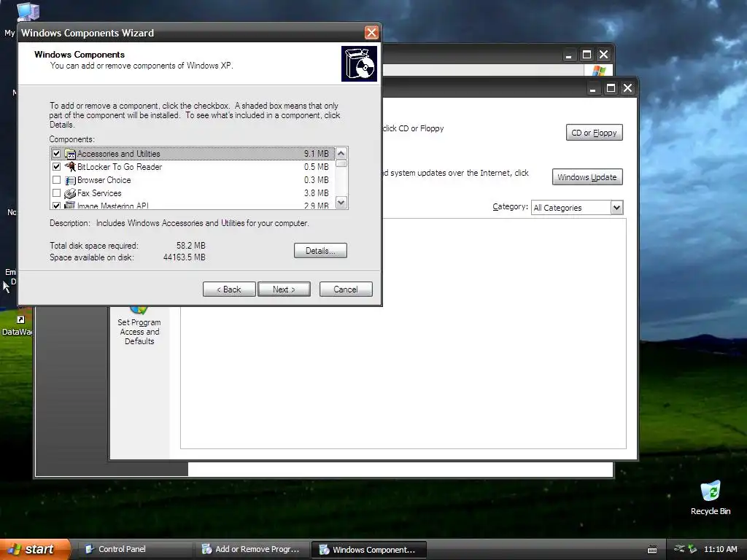Open the All Categories dropdown
Screen dimensions: 747x560
(577, 208)
